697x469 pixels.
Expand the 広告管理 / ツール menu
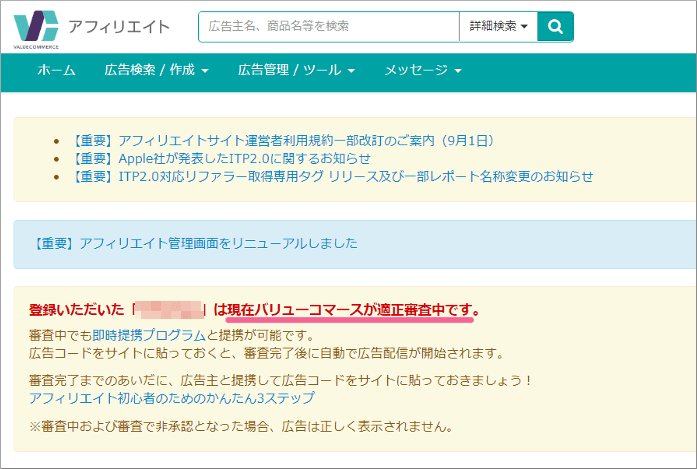(296, 70)
